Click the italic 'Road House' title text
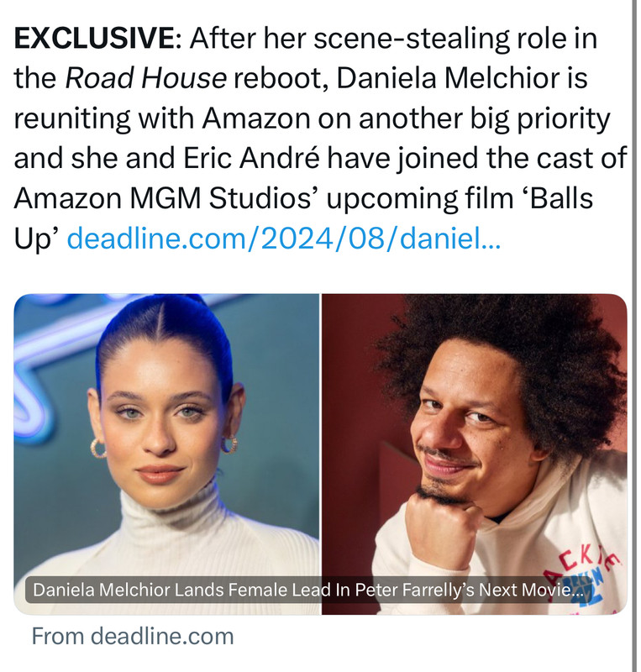641x672 pixels. [146, 78]
